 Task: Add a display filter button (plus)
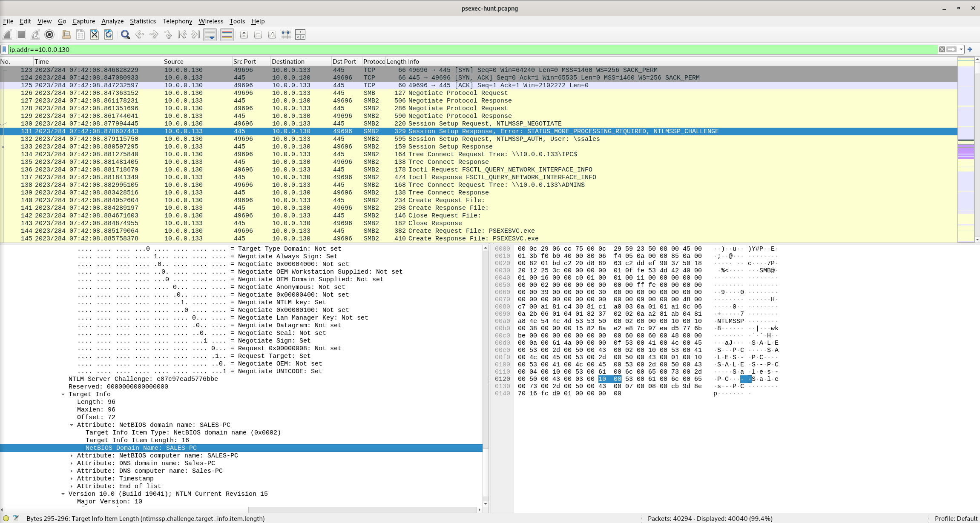click(970, 50)
